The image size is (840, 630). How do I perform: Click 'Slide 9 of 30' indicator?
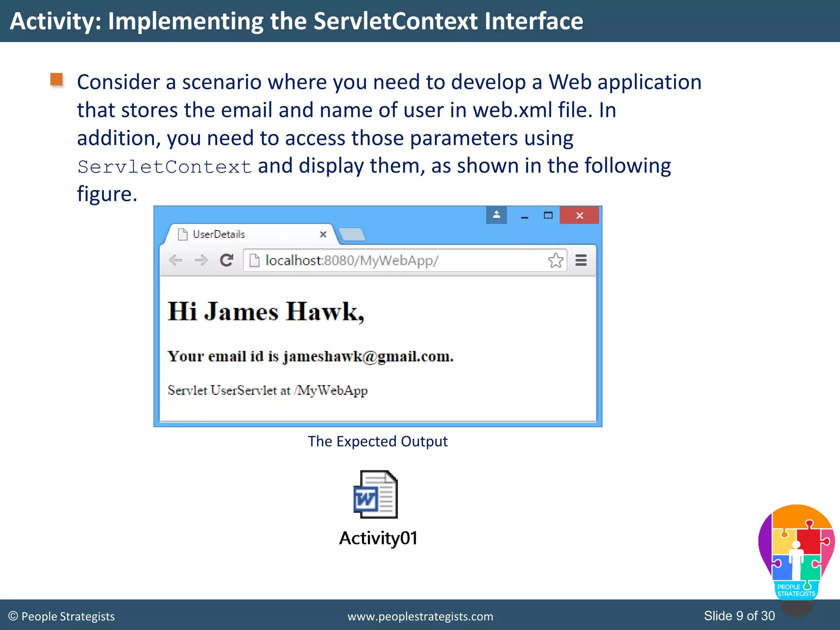[740, 616]
